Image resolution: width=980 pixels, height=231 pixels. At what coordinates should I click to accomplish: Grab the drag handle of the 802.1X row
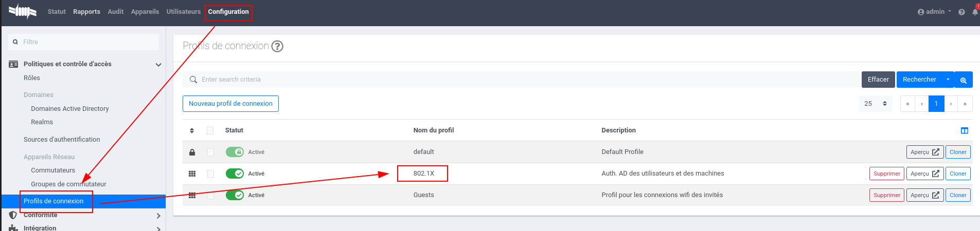coord(192,174)
